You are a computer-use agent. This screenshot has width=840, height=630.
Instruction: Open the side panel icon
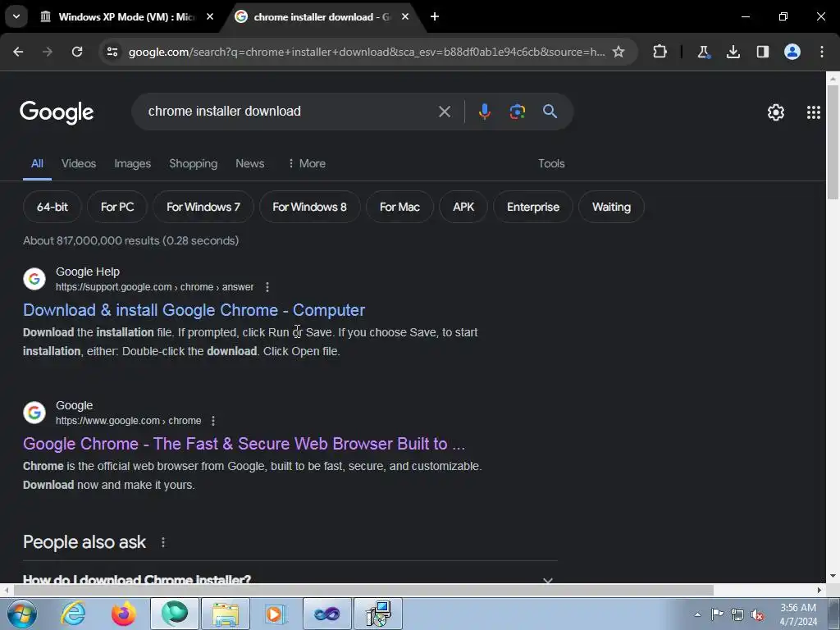click(x=762, y=52)
